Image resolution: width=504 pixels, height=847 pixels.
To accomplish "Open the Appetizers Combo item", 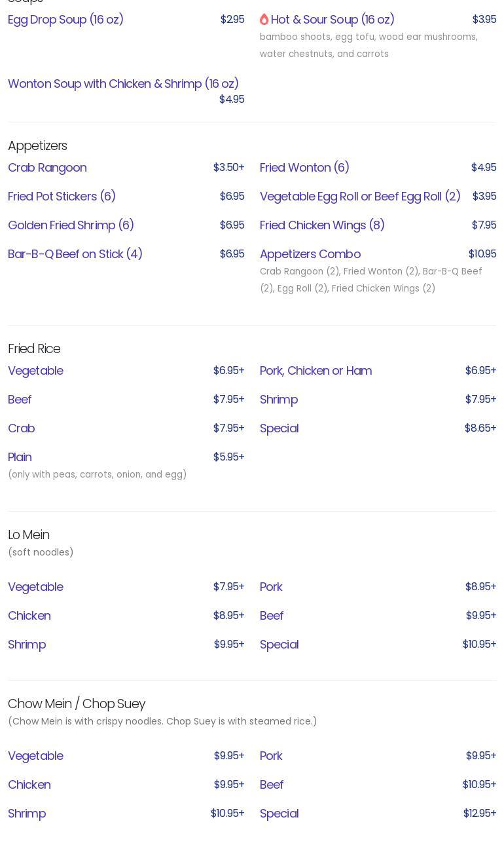I will click(310, 254).
